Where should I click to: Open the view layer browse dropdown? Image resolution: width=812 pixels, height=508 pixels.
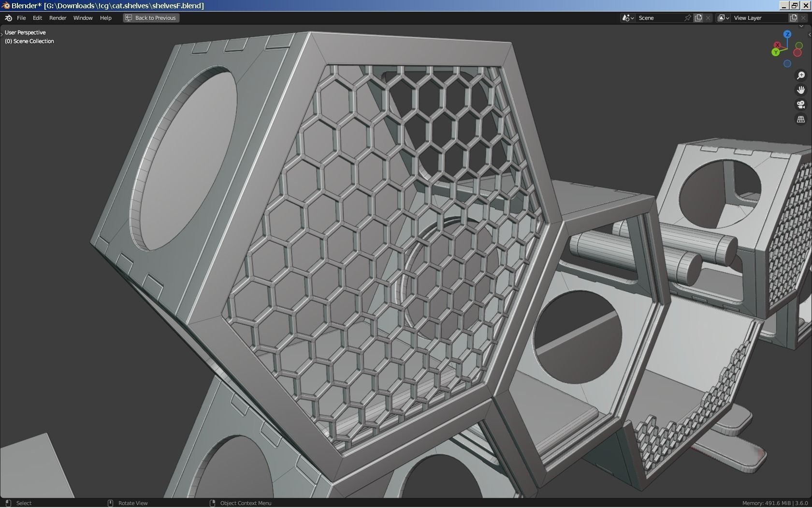pyautogui.click(x=723, y=18)
